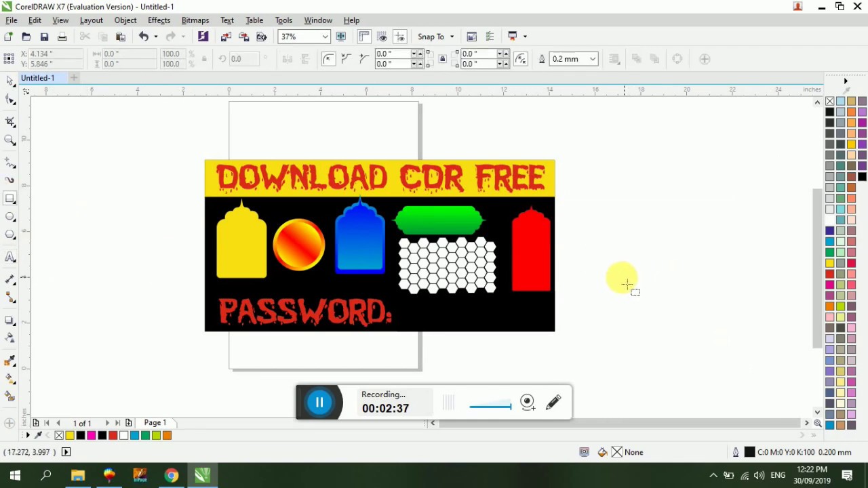Expand the Snap To dropdown
Viewport: 868px width, 488px height.
coord(452,37)
